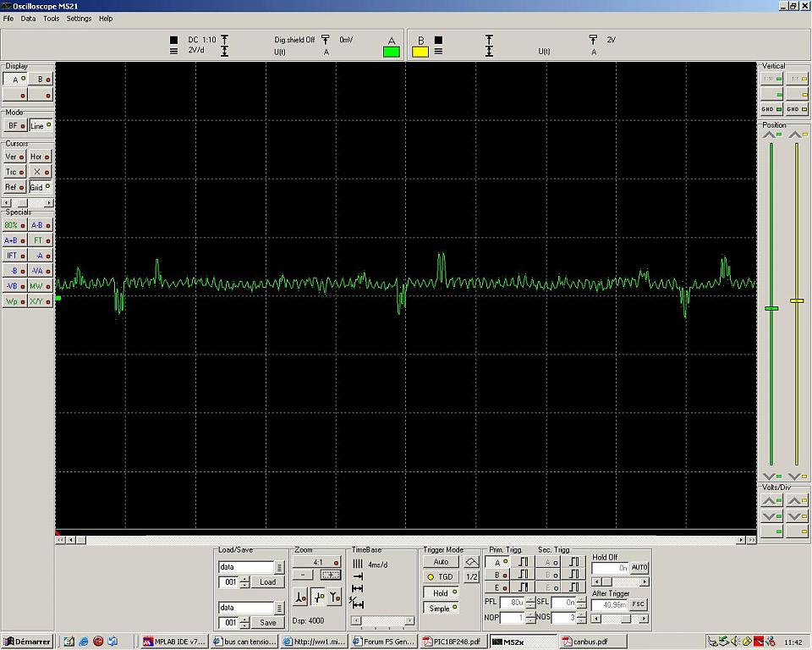
Task: Open the Data menu
Action: coord(28,19)
